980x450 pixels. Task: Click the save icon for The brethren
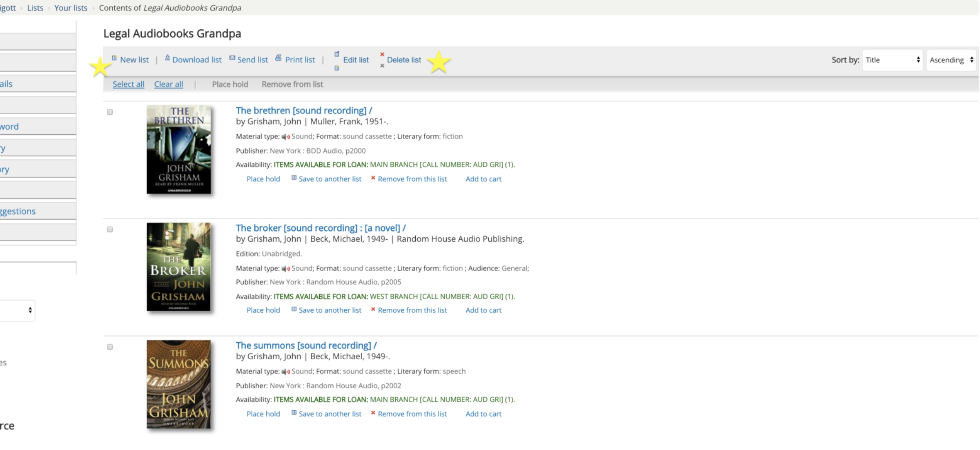294,178
